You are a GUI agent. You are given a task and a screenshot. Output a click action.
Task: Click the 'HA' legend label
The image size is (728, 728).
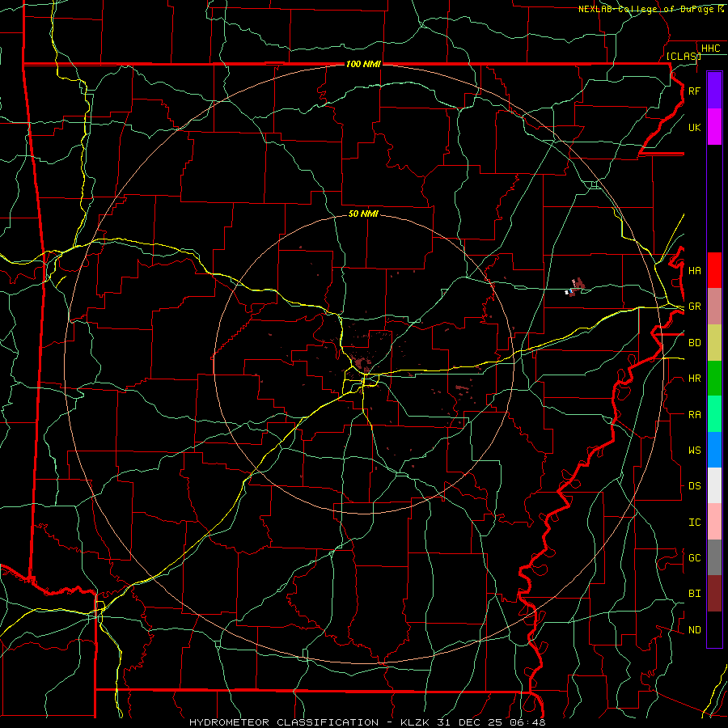[x=694, y=271]
